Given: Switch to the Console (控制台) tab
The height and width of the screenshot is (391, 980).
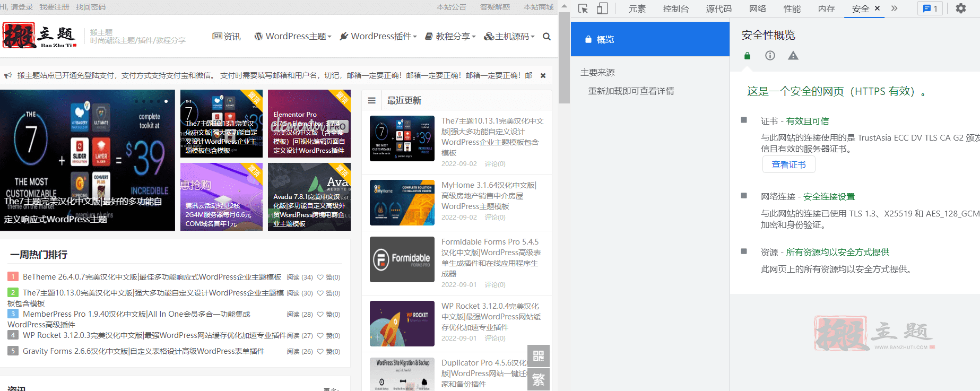Looking at the screenshot, I should [x=675, y=8].
